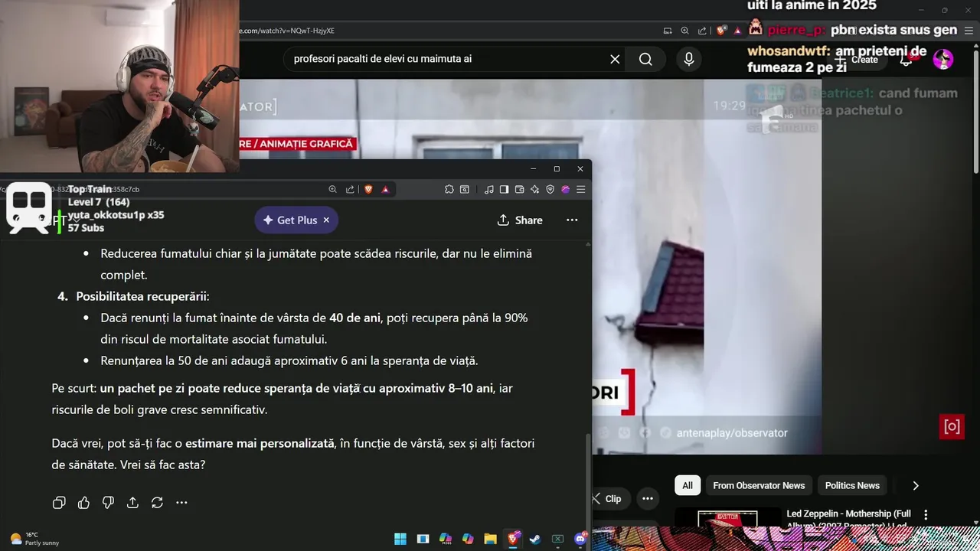Open zoom icon in rear browser address bar
This screenshot has height=551, width=980.
coord(685,31)
